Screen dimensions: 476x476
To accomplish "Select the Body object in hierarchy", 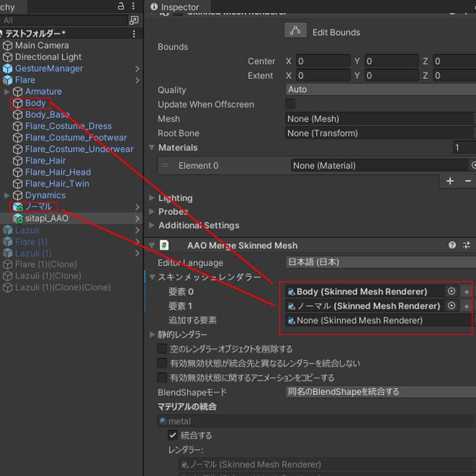I will pyautogui.click(x=35, y=103).
